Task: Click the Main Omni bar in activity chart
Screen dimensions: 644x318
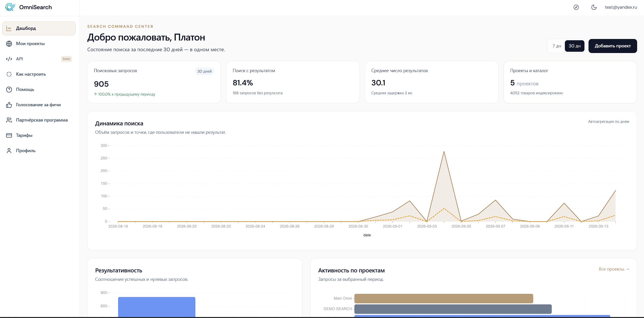Action: click(x=444, y=298)
